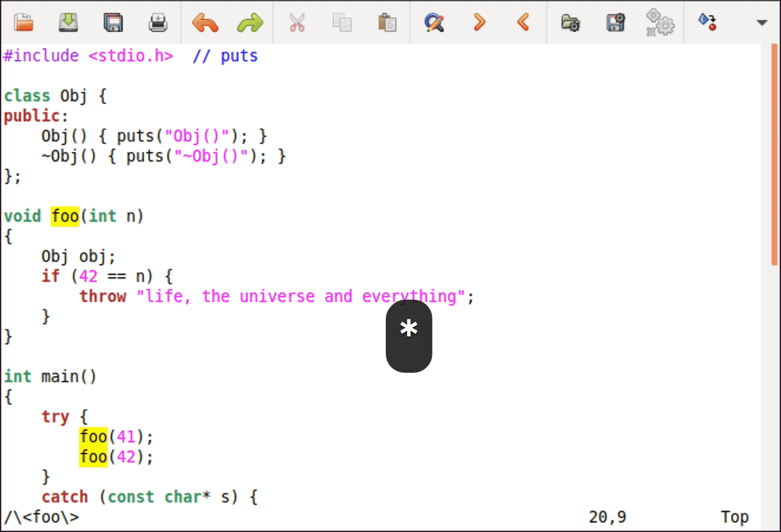Copy selection using the toolbar icon
Screen dimensions: 781x532
342,22
